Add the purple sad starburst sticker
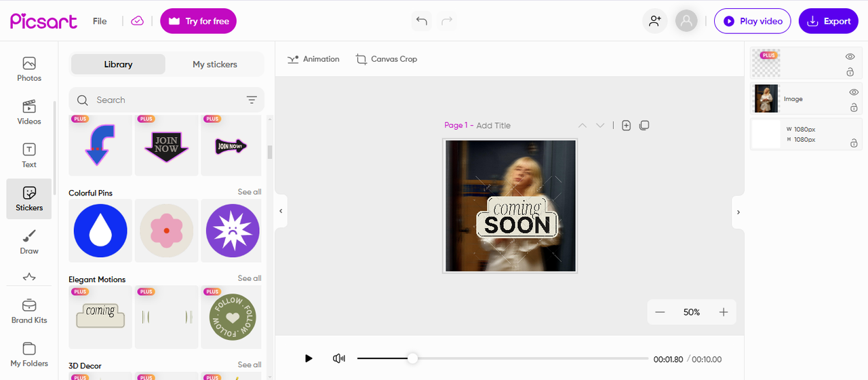Image resolution: width=868 pixels, height=380 pixels. click(231, 231)
